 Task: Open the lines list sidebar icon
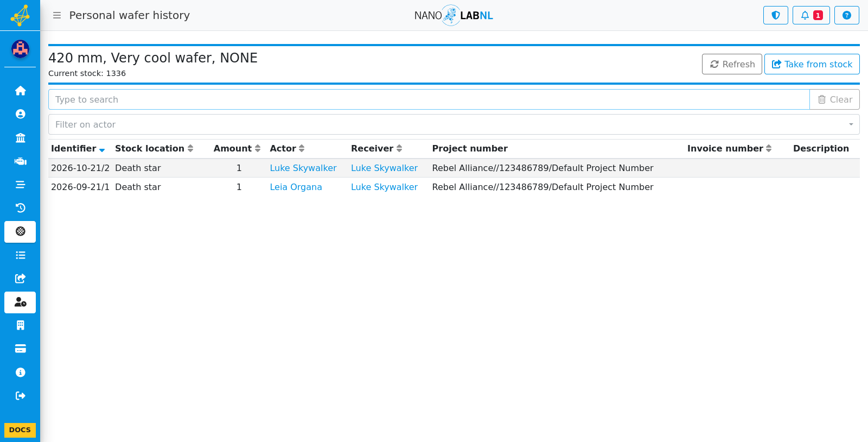(x=20, y=185)
